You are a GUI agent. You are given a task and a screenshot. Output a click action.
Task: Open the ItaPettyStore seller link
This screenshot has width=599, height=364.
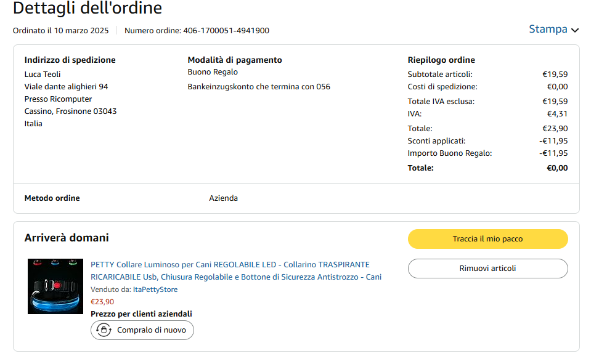[x=155, y=289]
